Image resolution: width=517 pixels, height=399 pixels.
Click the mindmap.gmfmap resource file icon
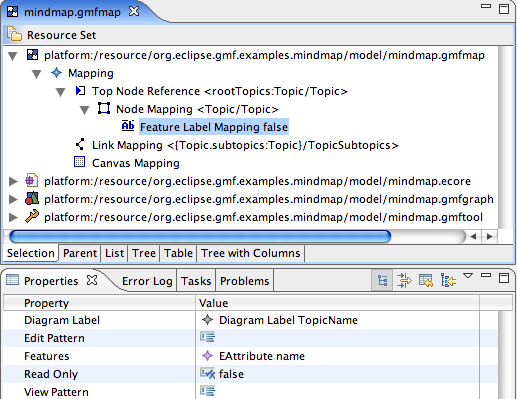point(32,55)
